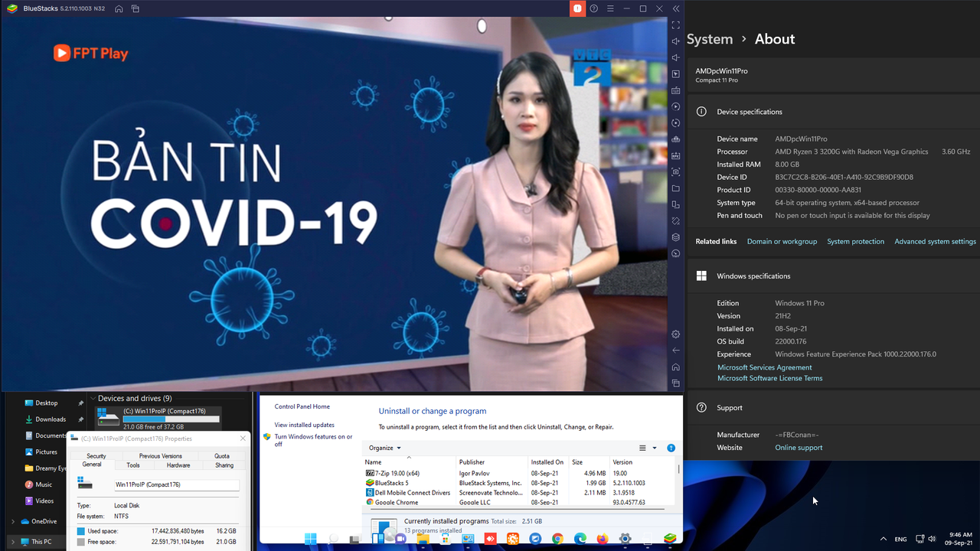Open the View installed updates link

coord(305,425)
